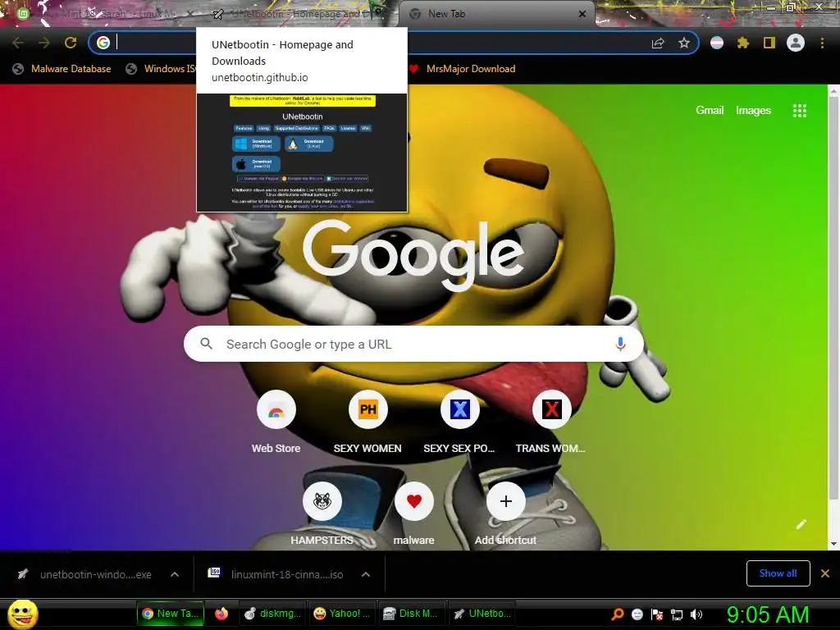
Task: Switch to the UNetbootin Homepage tab
Action: [300, 14]
